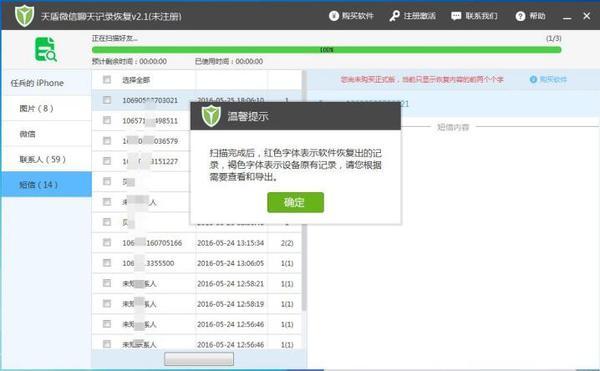This screenshot has height=371, width=600.
Task: Open 联系我们 contact option
Action: point(474,16)
